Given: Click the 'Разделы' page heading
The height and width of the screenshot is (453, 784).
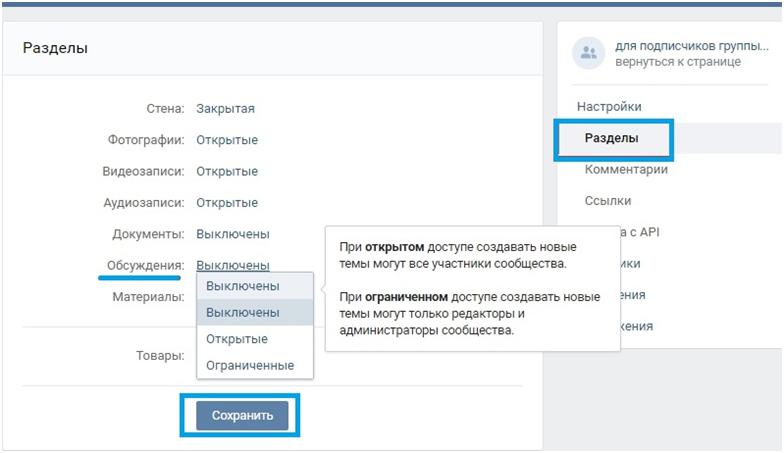Looking at the screenshot, I should (56, 48).
